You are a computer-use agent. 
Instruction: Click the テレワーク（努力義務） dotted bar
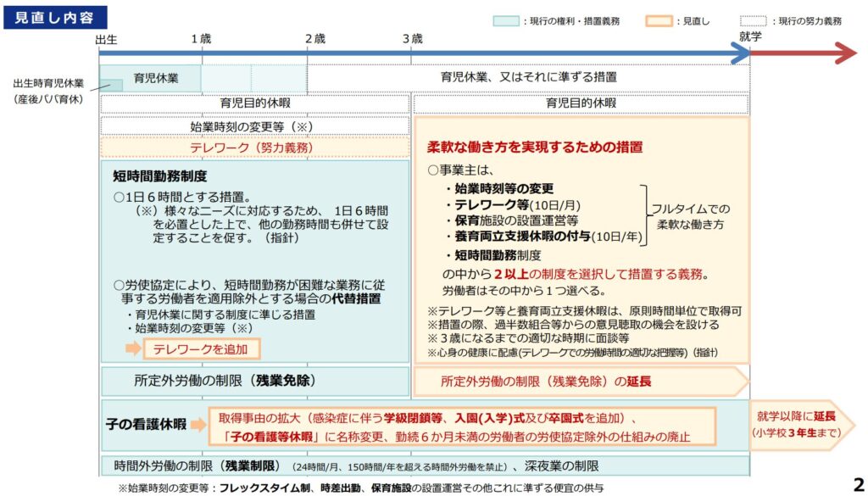point(254,147)
